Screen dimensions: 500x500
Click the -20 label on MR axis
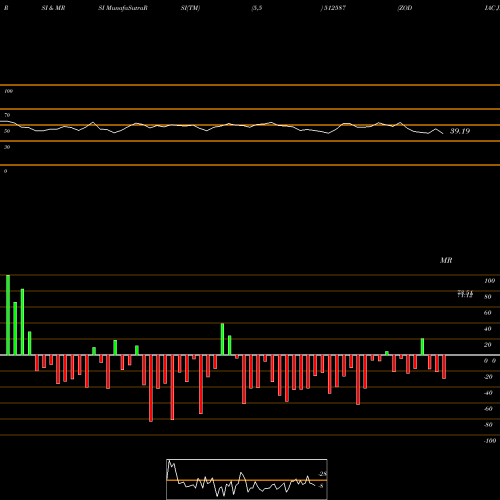488,377
